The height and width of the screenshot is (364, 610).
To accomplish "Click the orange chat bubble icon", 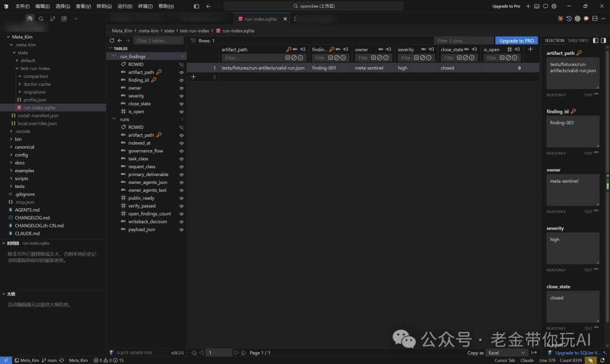I will point(586,19).
